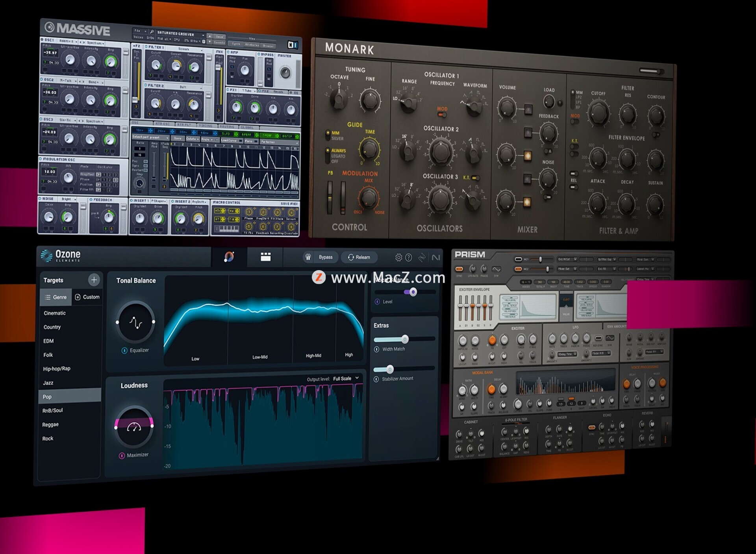Open the Noise Bright dropdown in Massive
The image size is (756, 554).
tap(69, 199)
